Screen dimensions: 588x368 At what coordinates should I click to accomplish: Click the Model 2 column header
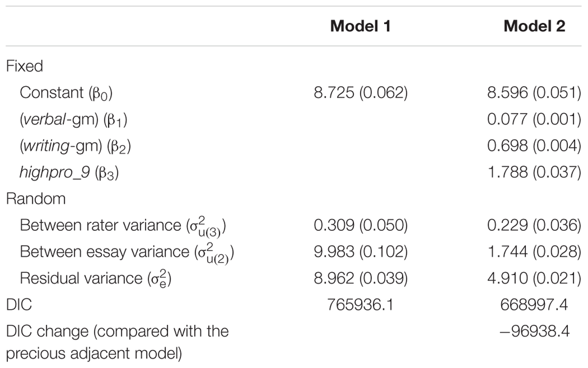click(534, 26)
